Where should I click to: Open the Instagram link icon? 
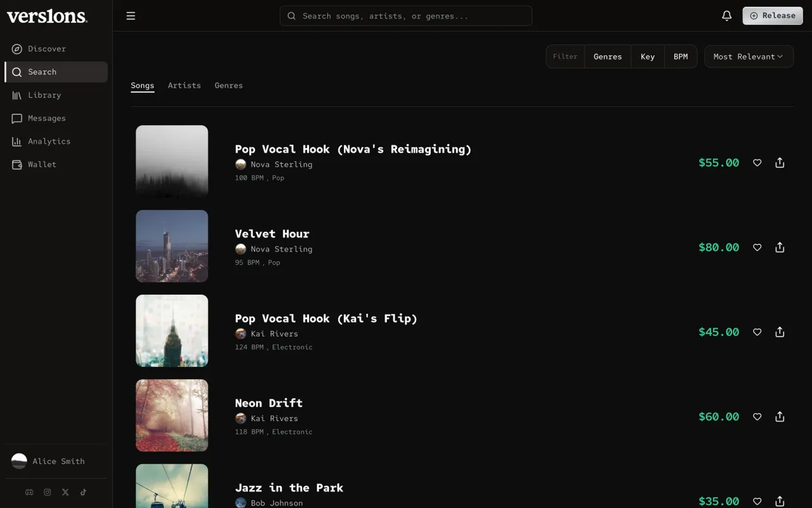tap(47, 492)
